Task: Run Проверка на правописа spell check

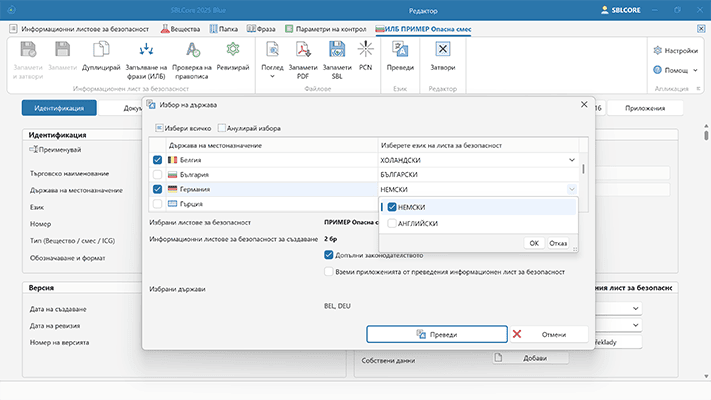Action: point(192,49)
